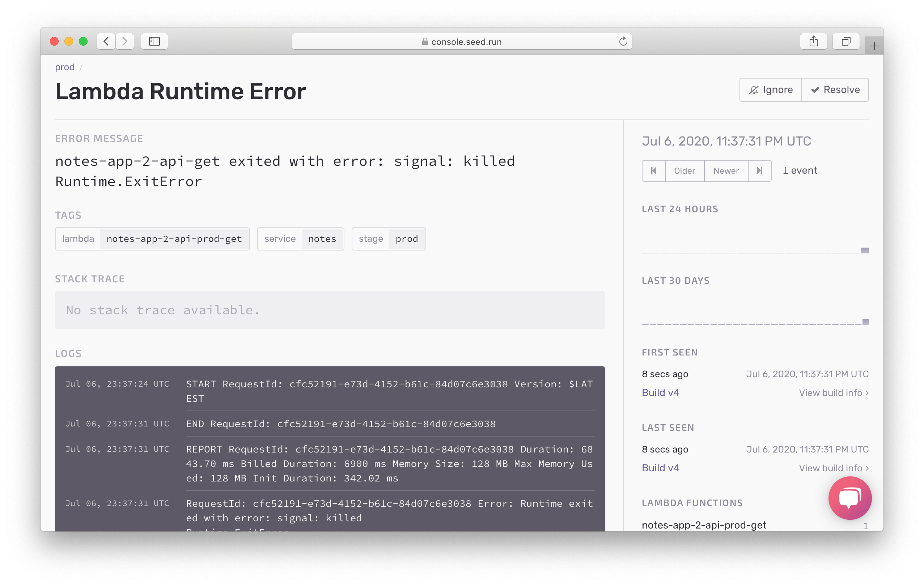Jump to the oldest event icon
Image resolution: width=924 pixels, height=585 pixels.
653,171
